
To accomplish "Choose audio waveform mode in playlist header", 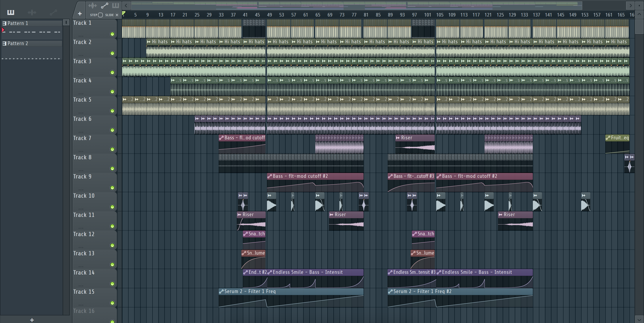I will [92, 5].
